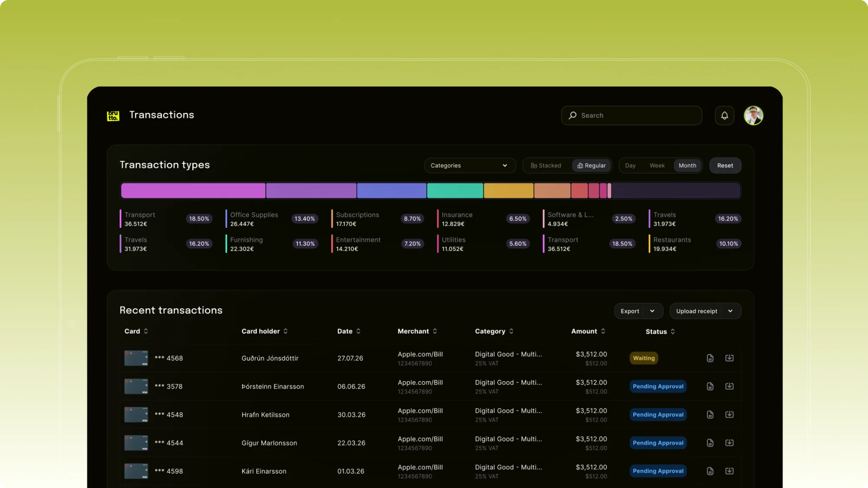Image resolution: width=868 pixels, height=488 pixels.
Task: Select Entertainment 14.210€ legend item
Action: (x=378, y=244)
